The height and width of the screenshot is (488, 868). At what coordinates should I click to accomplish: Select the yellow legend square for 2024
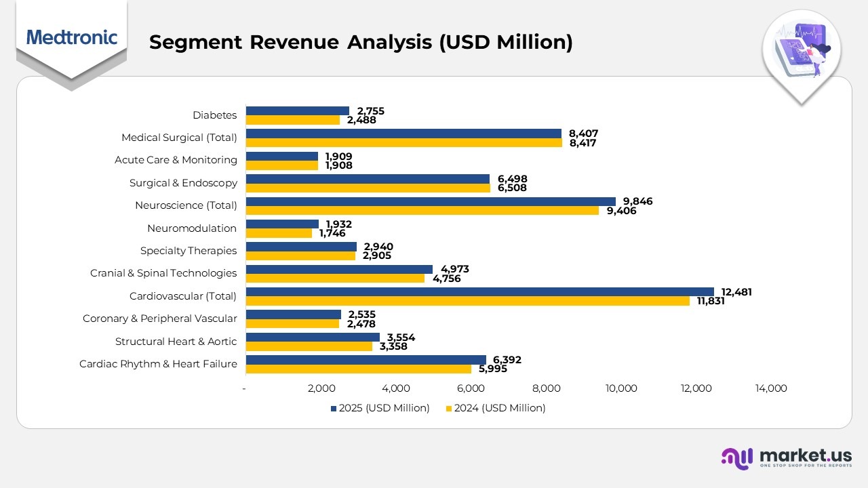[x=448, y=408]
